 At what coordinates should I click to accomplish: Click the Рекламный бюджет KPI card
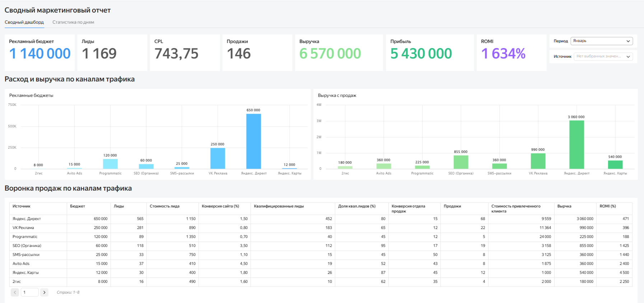click(x=39, y=52)
